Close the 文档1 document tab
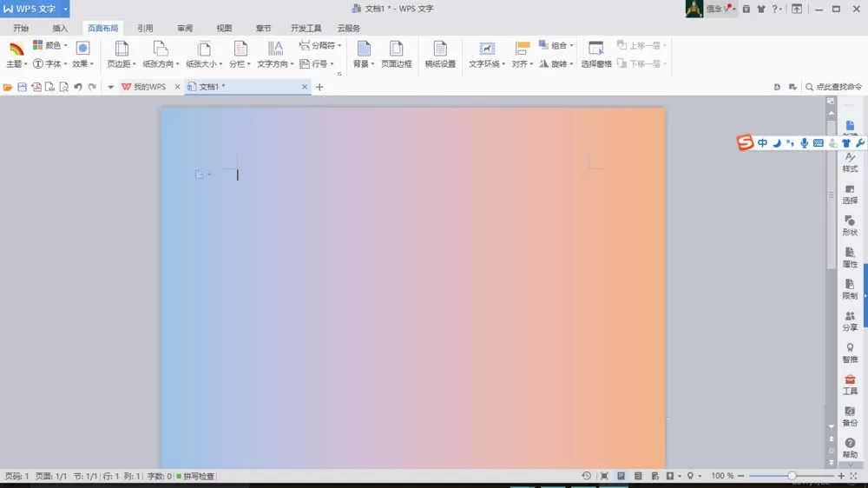868x488 pixels. pyautogui.click(x=305, y=87)
